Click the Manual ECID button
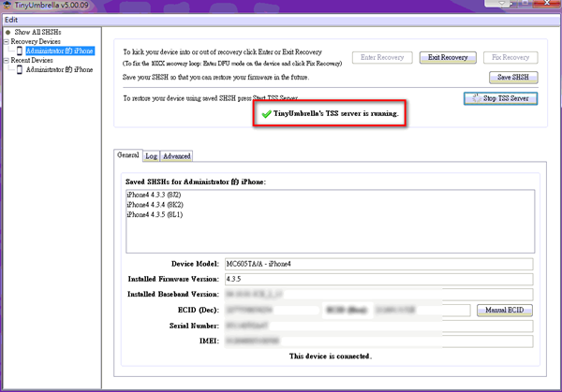Viewport: 562px width, 392px height. click(x=504, y=310)
